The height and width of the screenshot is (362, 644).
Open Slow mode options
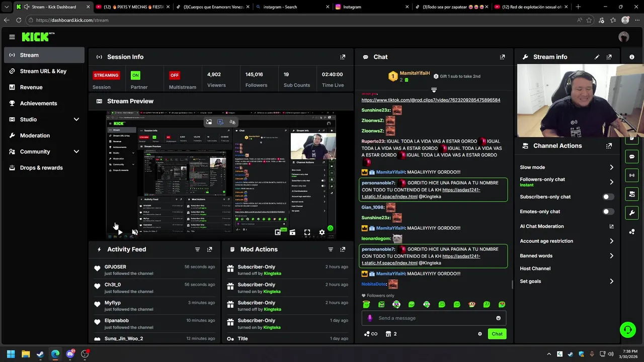(567, 167)
